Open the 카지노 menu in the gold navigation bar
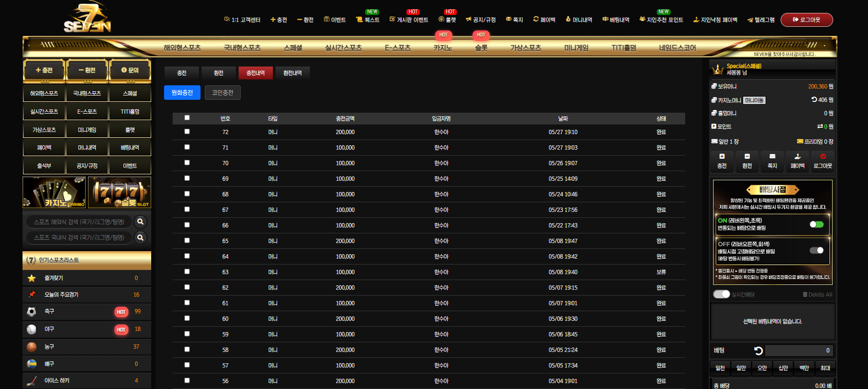Image resolution: width=868 pixels, height=389 pixels. coord(443,48)
